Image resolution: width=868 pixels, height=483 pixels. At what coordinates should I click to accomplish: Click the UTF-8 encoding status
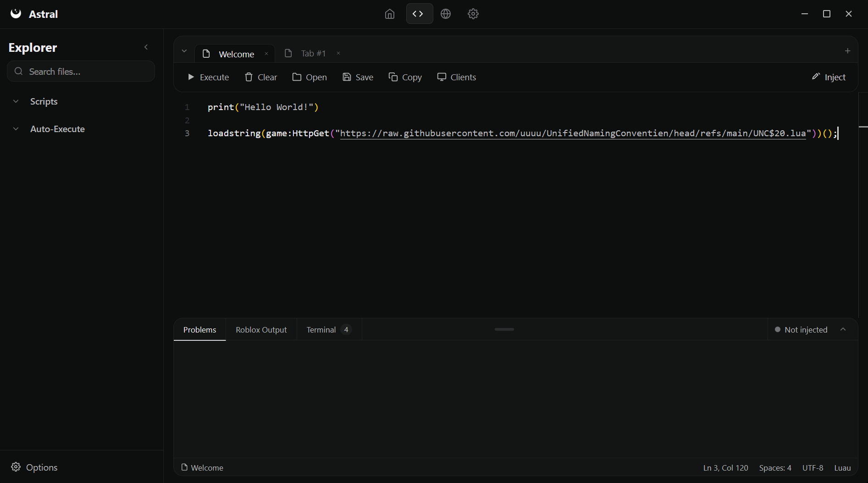tap(813, 468)
